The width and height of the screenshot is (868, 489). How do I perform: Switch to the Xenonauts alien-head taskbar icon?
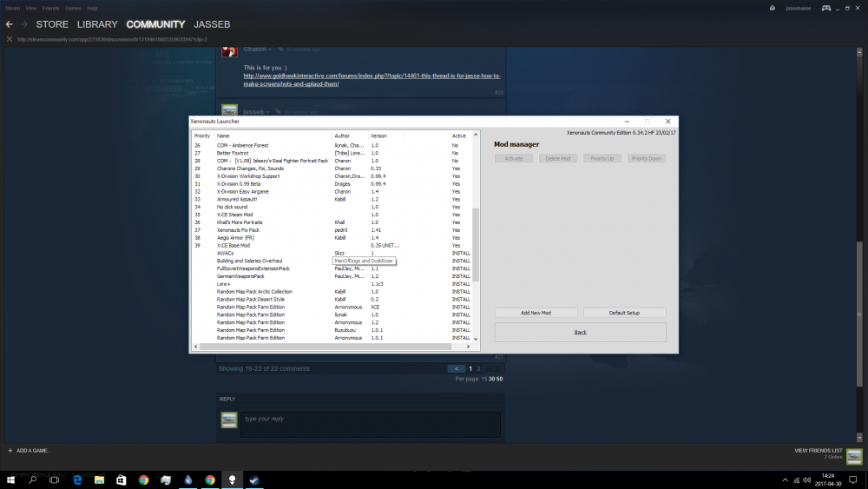[x=232, y=479]
